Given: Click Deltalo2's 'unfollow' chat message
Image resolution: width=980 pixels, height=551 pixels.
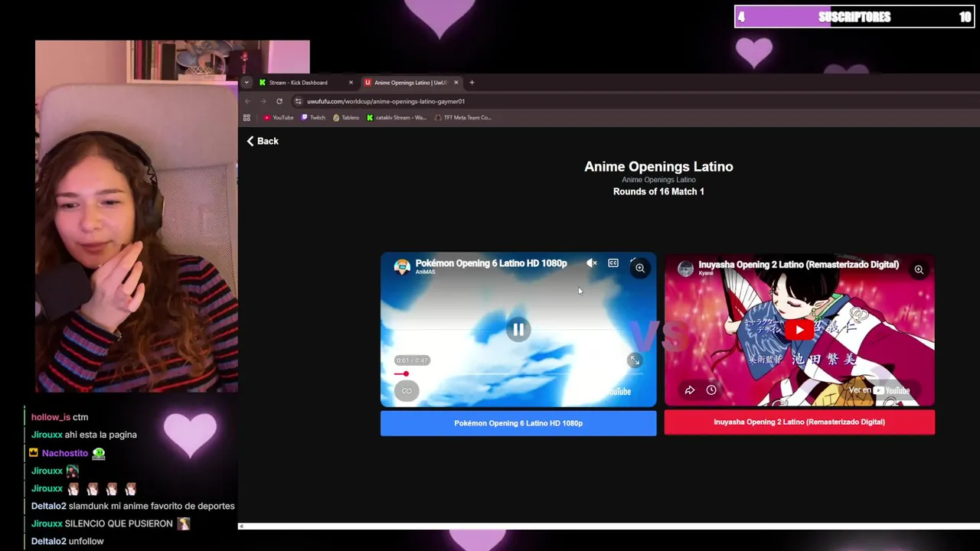Looking at the screenshot, I should (x=86, y=541).
